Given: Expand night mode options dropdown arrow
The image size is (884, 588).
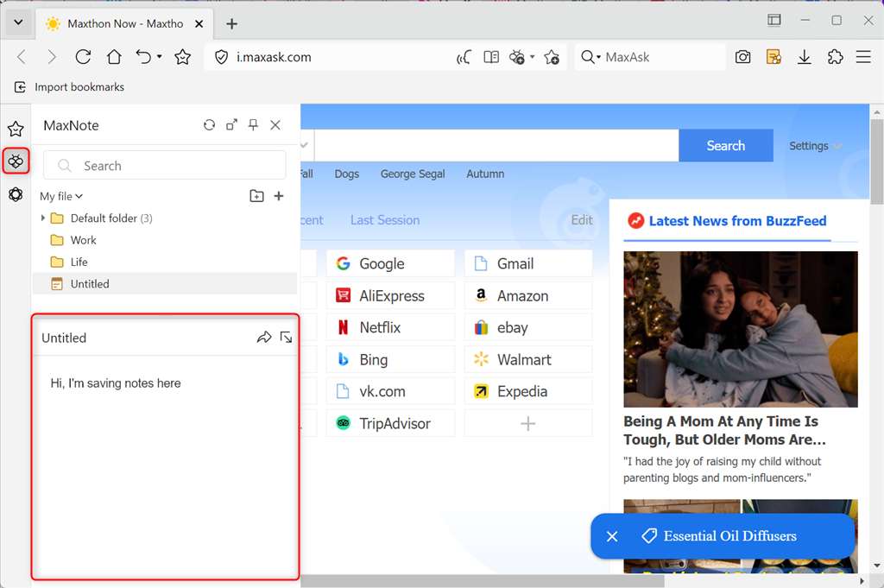Looking at the screenshot, I should pyautogui.click(x=532, y=57).
